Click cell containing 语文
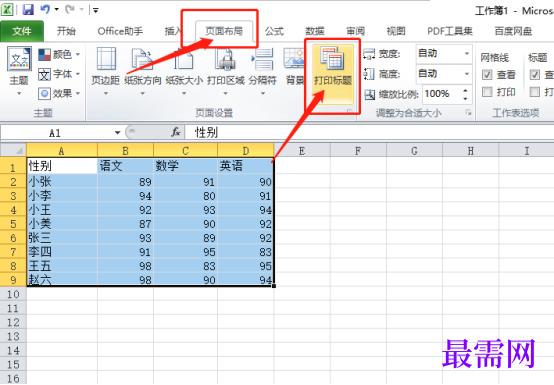This screenshot has height=385, width=554. (125, 166)
